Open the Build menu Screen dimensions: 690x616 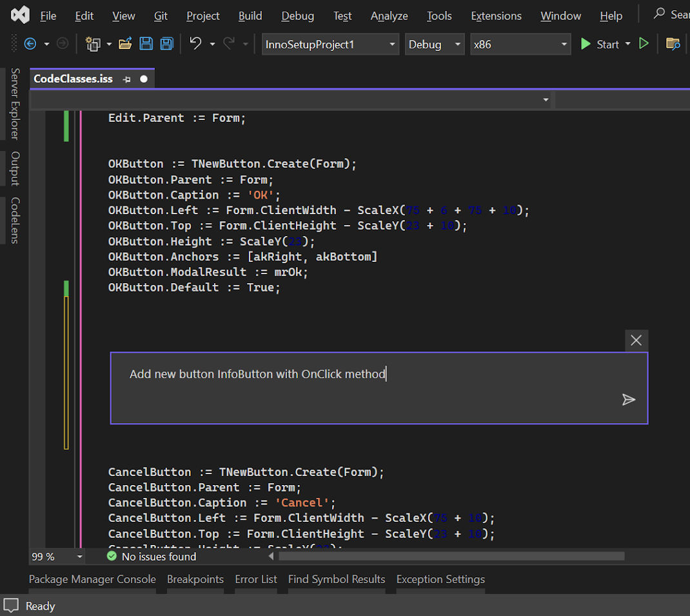point(250,16)
